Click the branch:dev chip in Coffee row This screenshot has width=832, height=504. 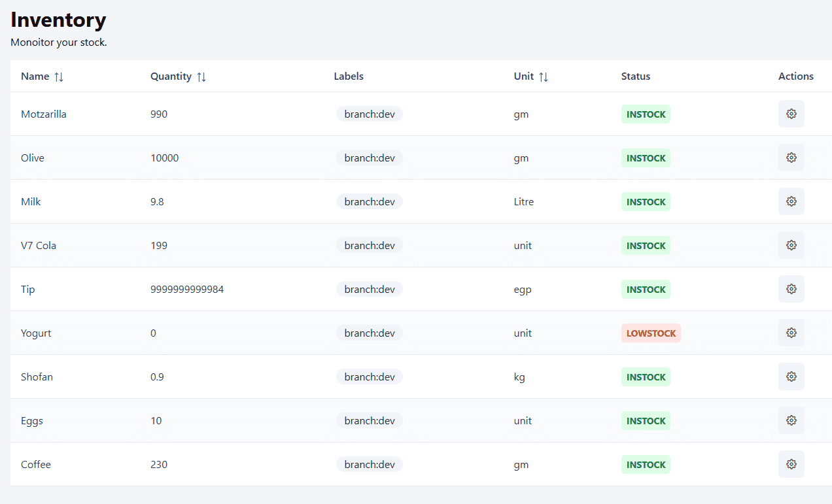click(370, 464)
